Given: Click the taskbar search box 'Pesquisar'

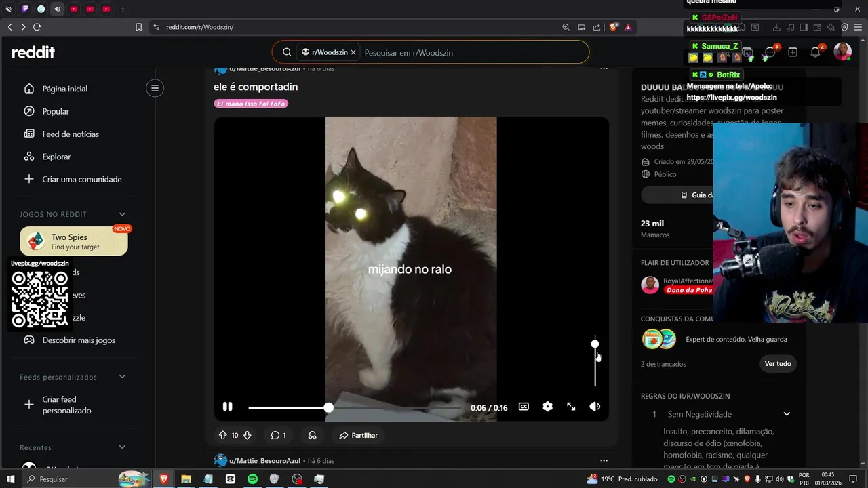Looking at the screenshot, I should 88,479.
